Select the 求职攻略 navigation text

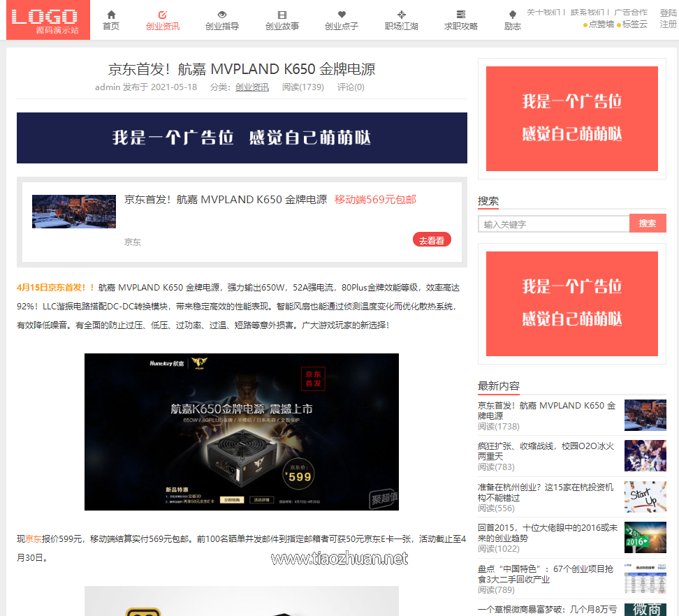461,26
